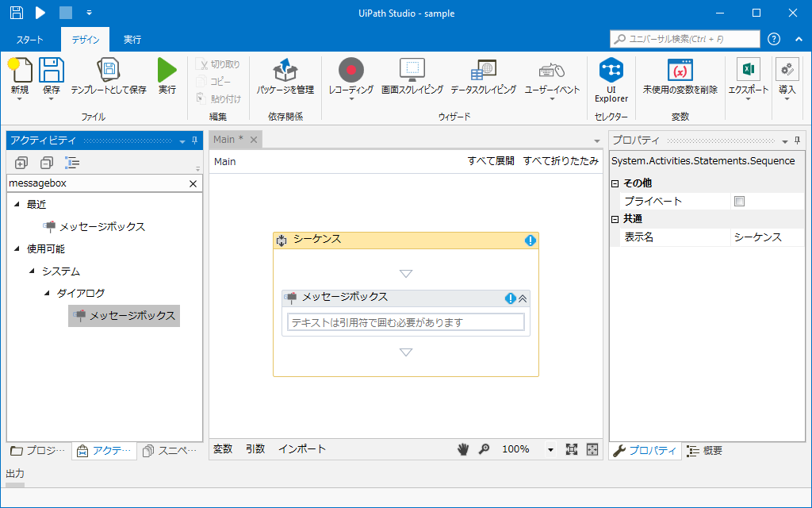Click メッセージボックス activity warning icon
The image size is (812, 508).
pyautogui.click(x=510, y=298)
